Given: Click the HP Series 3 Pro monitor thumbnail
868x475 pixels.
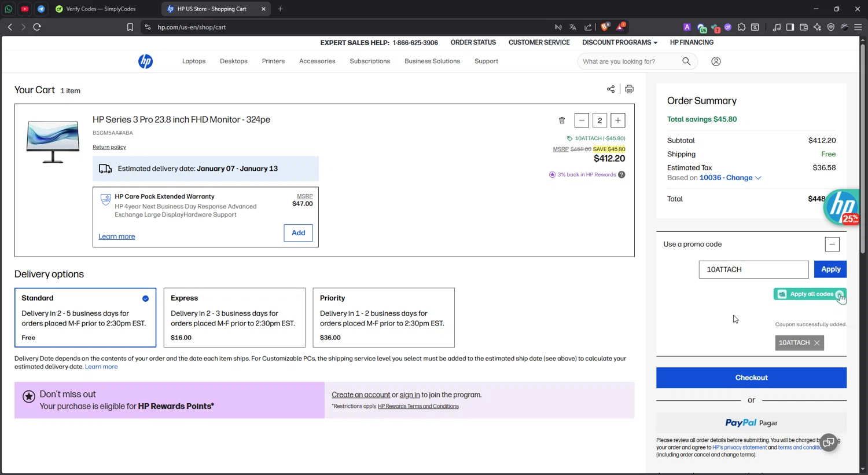Looking at the screenshot, I should [x=53, y=141].
